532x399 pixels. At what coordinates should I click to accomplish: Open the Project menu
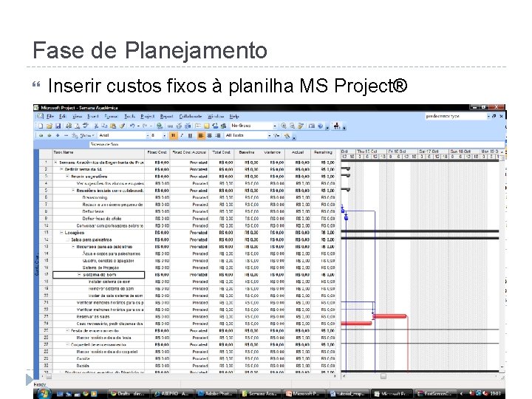click(x=147, y=117)
